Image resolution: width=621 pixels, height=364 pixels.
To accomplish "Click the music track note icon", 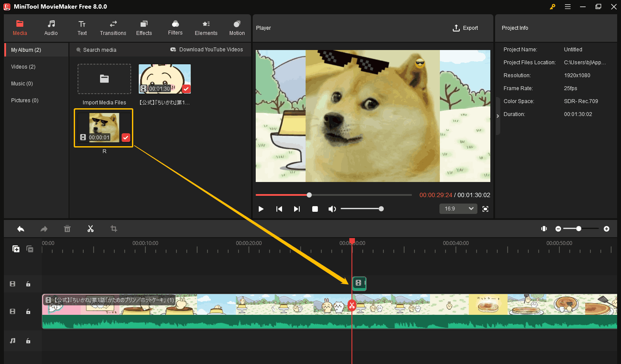I will 13,341.
